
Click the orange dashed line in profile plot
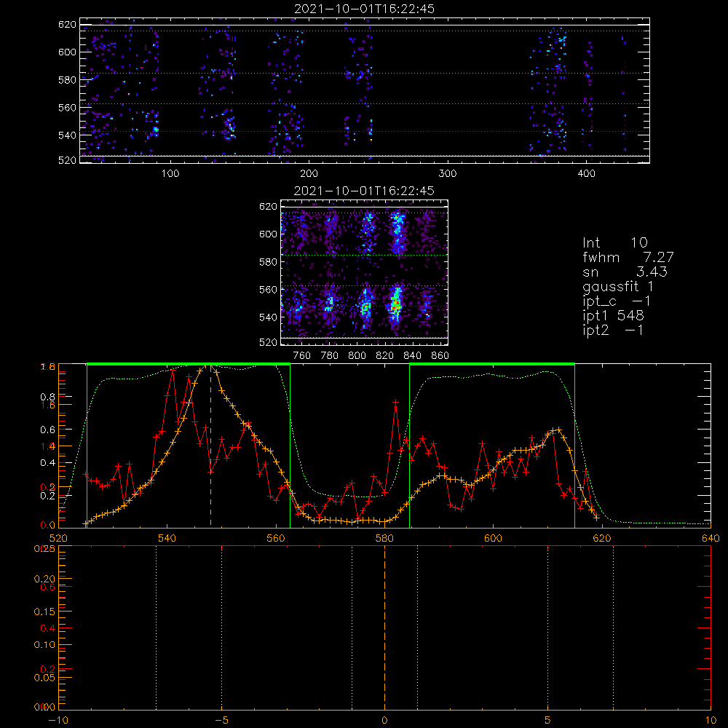211,446
